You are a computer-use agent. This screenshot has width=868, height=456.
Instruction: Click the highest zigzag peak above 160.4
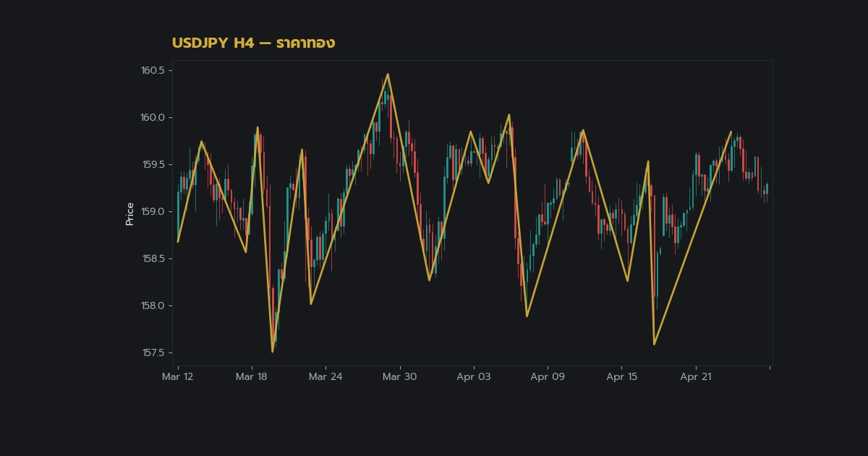pos(388,74)
